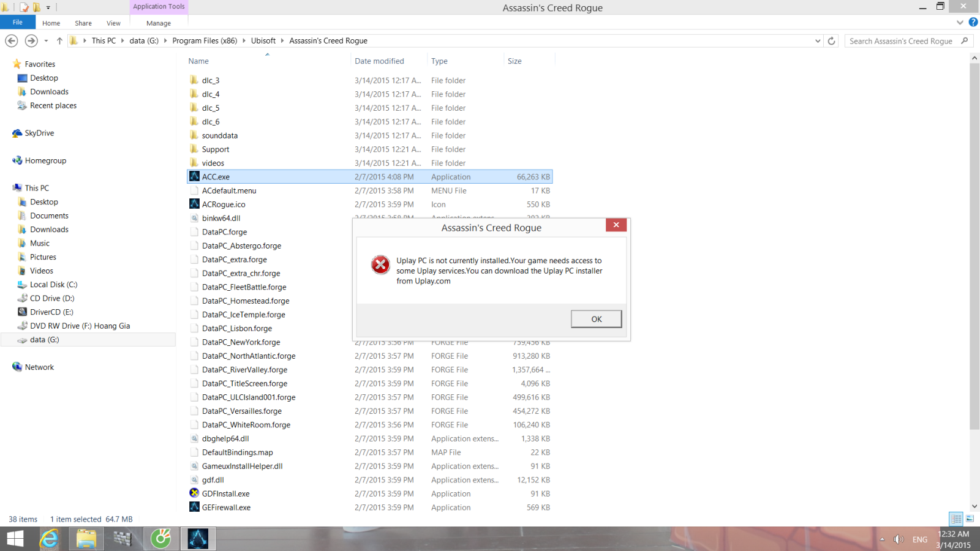The height and width of the screenshot is (551, 980).
Task: Open the Manage ribbon tab
Action: click(x=159, y=23)
